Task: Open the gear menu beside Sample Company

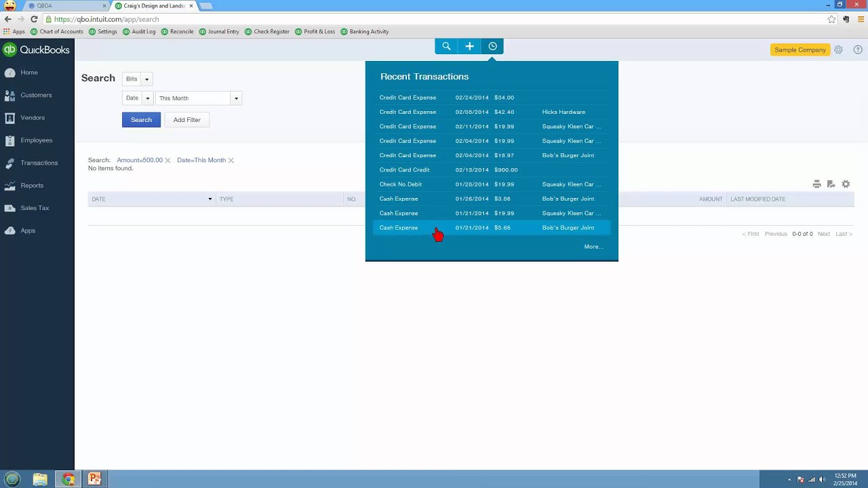Action: [x=839, y=49]
